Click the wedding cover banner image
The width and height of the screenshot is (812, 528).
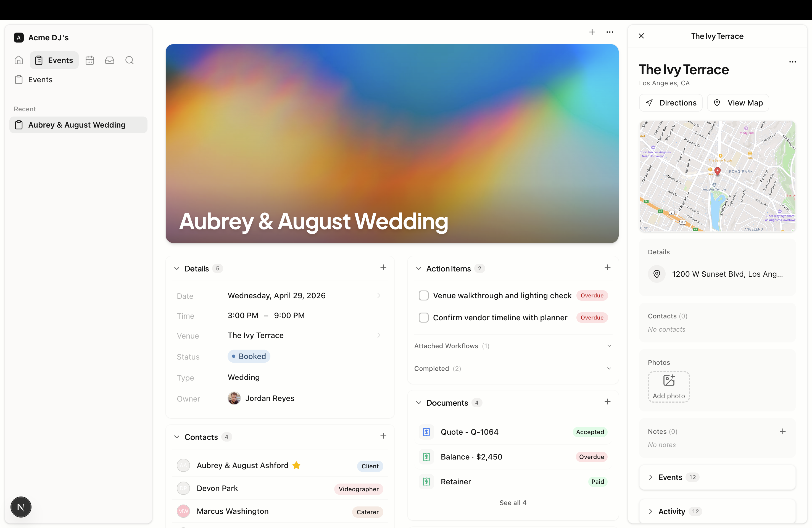pyautogui.click(x=392, y=143)
